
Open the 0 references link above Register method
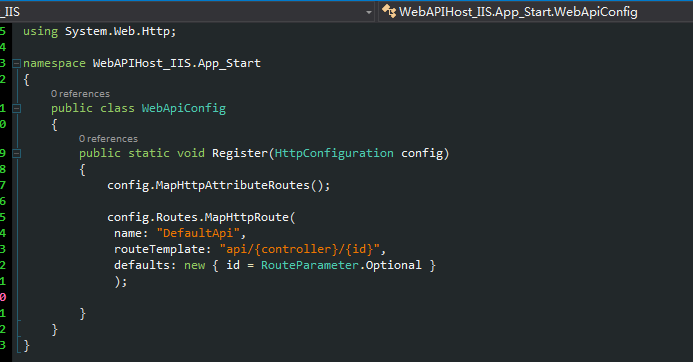[x=108, y=139]
